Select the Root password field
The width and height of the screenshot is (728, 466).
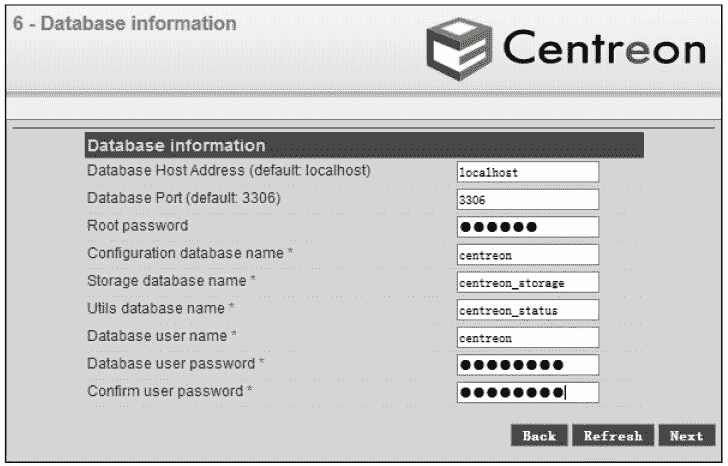pyautogui.click(x=527, y=227)
